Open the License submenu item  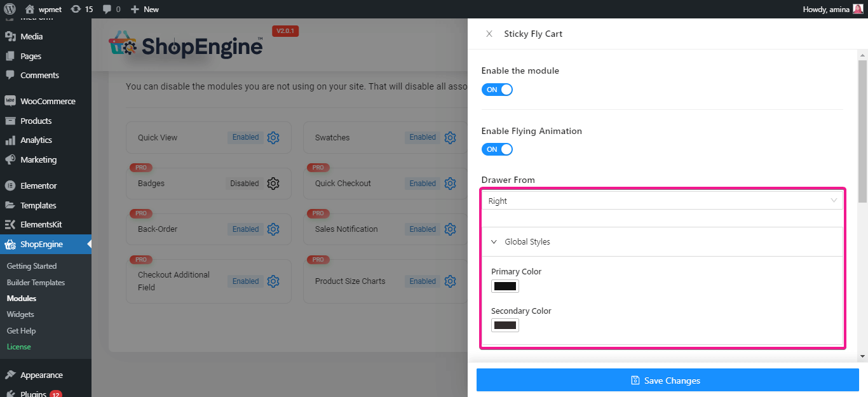point(19,347)
